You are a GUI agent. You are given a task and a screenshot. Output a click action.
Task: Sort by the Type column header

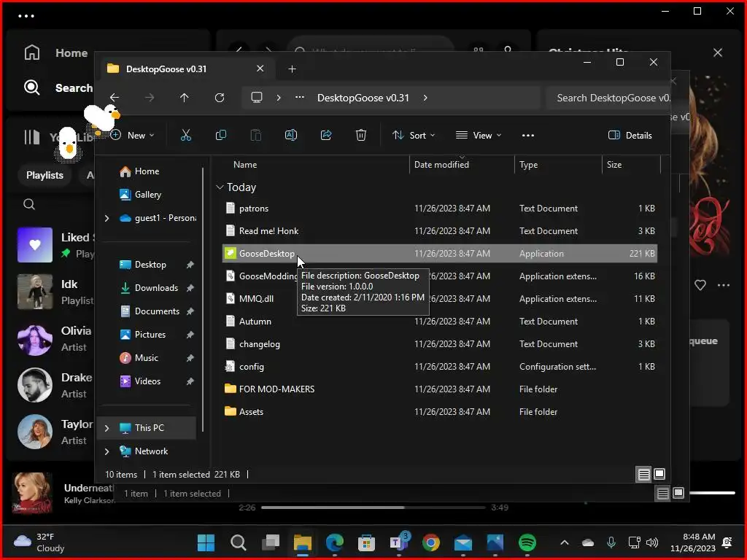[558, 165]
